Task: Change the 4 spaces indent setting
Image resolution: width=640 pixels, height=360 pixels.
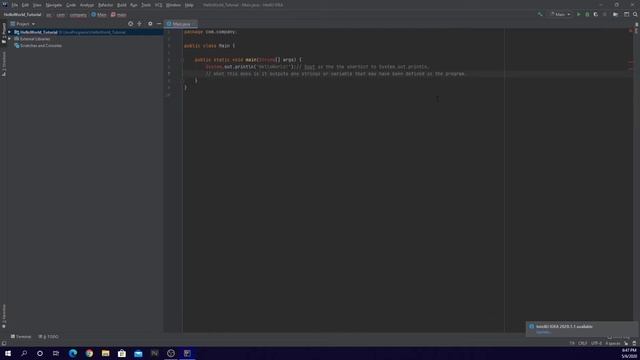Action: pyautogui.click(x=613, y=343)
